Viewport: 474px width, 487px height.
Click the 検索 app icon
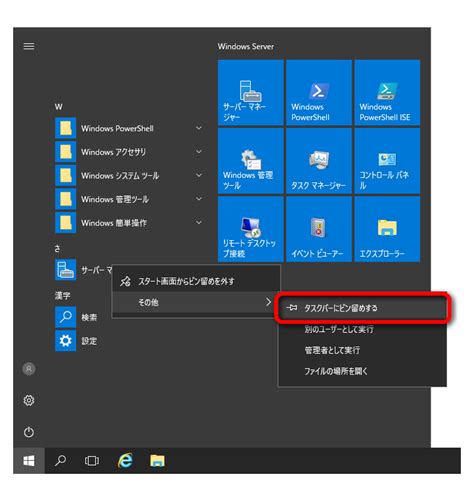pyautogui.click(x=65, y=317)
